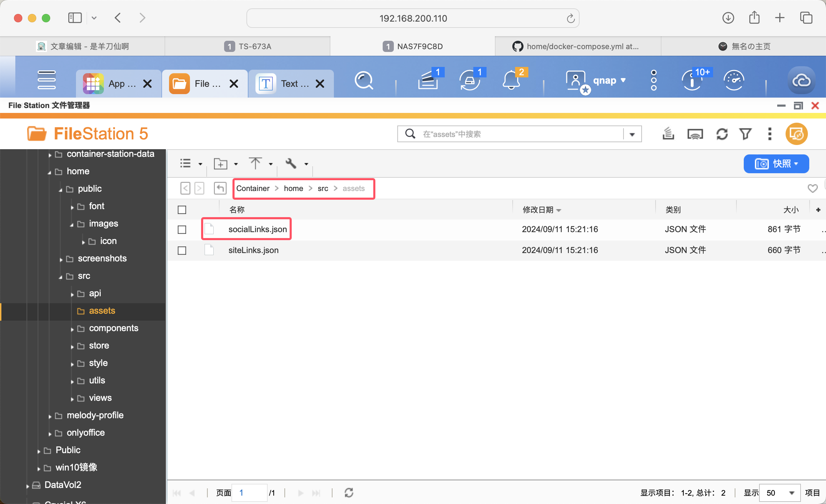
Task: Switch to the NAS7F9C8D browser tab
Action: tap(413, 46)
